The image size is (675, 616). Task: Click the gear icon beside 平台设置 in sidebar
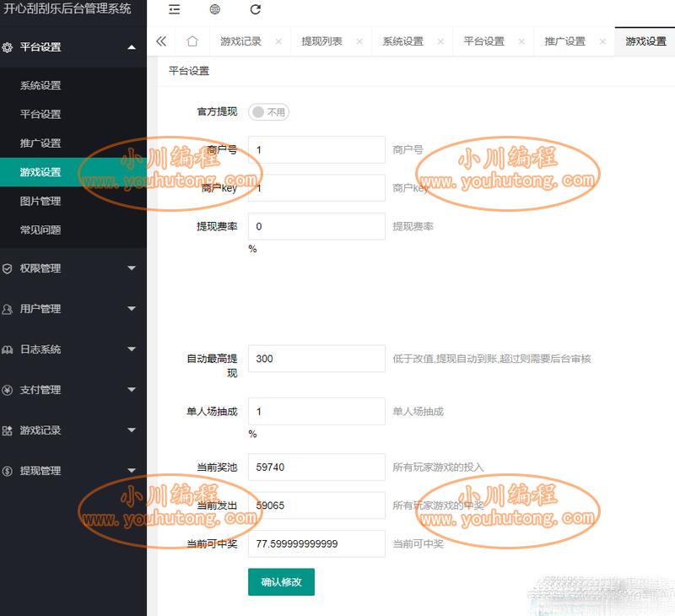pyautogui.click(x=8, y=47)
